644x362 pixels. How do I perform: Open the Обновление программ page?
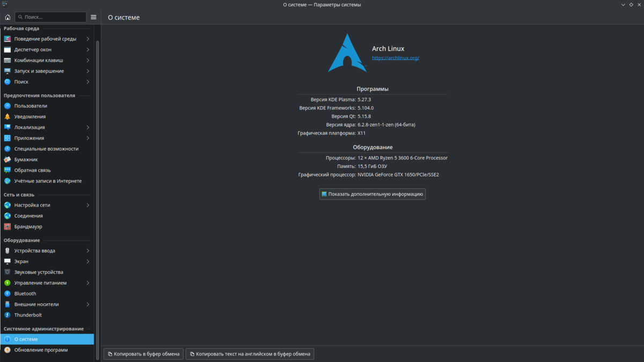click(47, 350)
